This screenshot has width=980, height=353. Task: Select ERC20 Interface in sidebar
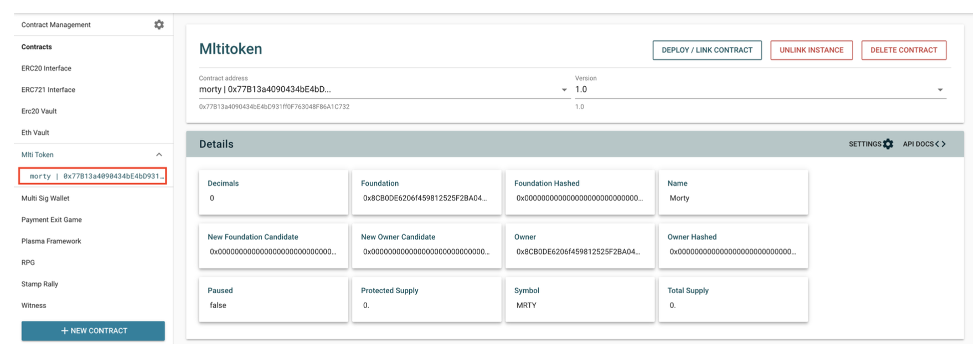pos(47,68)
